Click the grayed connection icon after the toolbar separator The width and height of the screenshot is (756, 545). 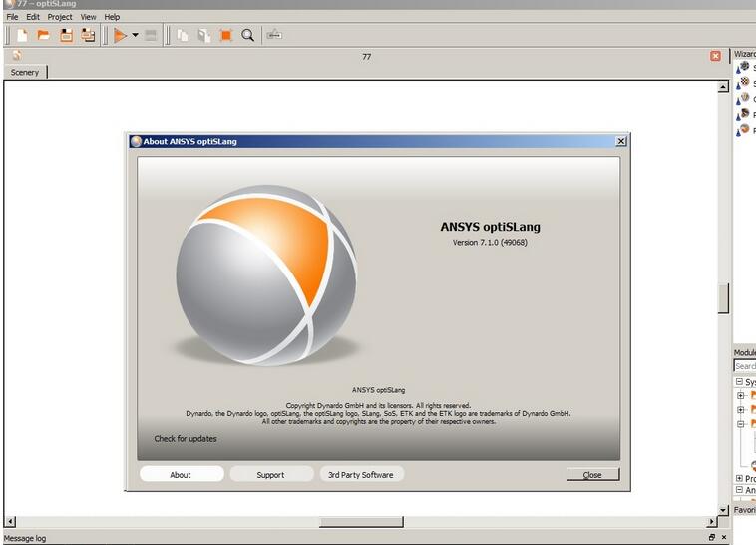coord(274,35)
